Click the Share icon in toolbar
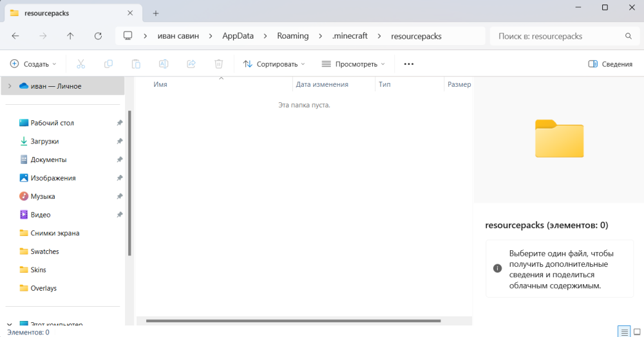 point(191,64)
